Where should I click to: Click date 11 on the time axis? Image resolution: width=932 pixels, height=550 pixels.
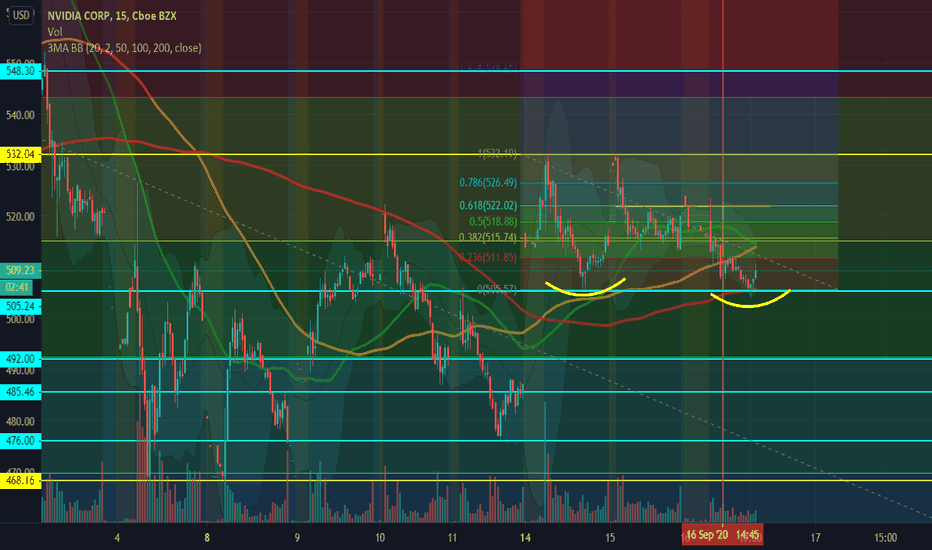(x=452, y=538)
